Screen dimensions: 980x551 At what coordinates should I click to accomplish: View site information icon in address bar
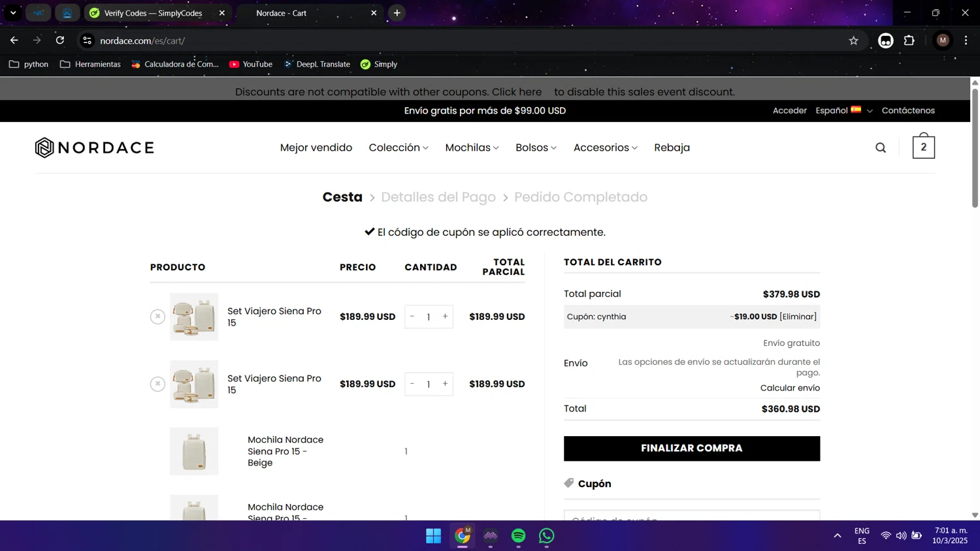87,40
